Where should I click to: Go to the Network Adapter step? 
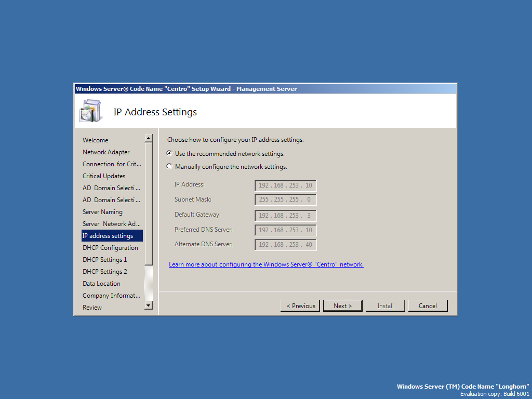[106, 152]
